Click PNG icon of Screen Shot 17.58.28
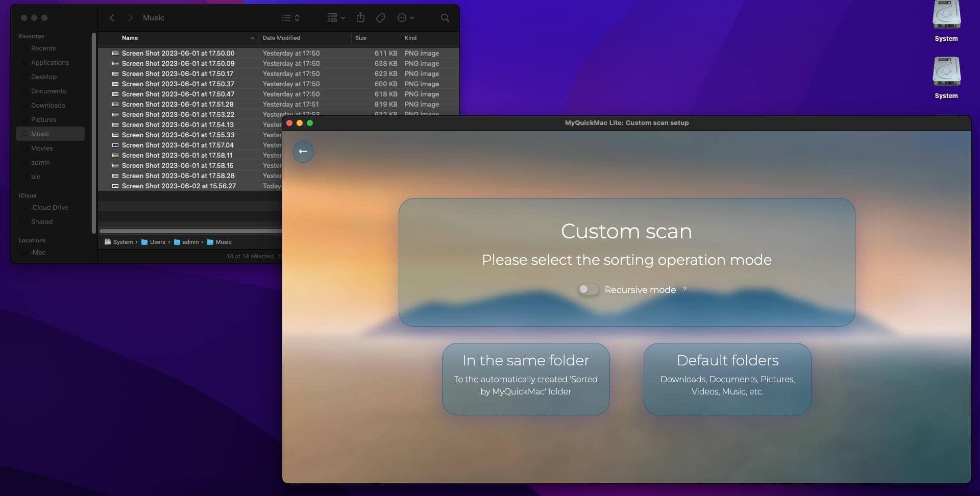The width and height of the screenshot is (980, 496). [x=115, y=176]
